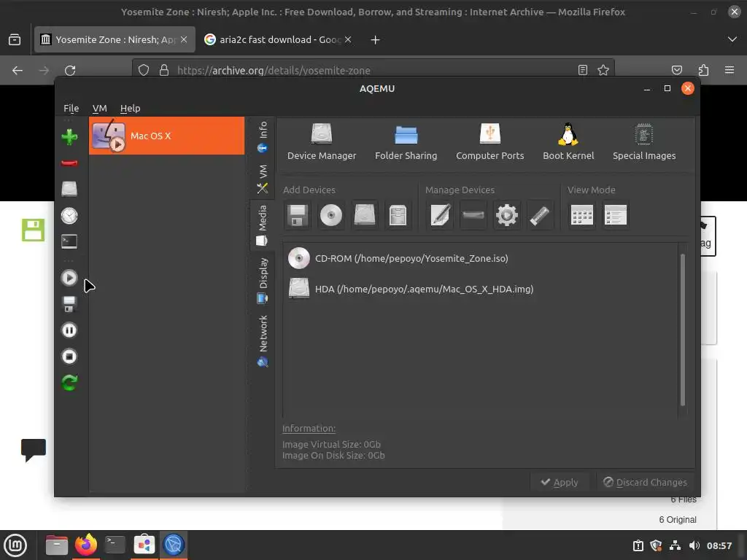Add a hard disk device
This screenshot has height=560, width=747.
click(x=365, y=215)
